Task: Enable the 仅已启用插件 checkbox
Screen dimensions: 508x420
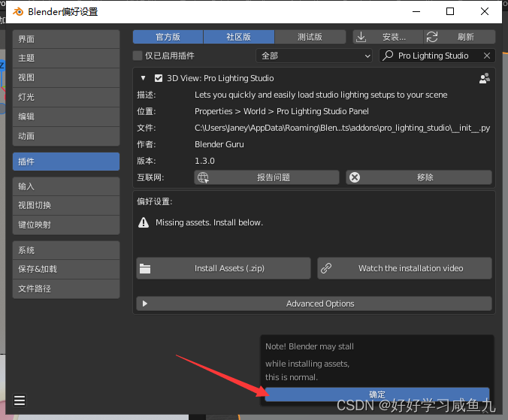Action: pos(138,56)
